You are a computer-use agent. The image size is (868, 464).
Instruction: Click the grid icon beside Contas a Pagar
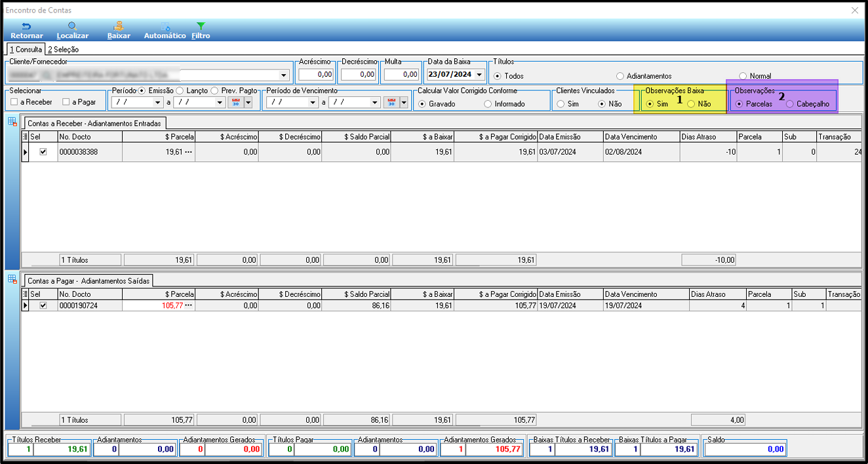pos(12,279)
